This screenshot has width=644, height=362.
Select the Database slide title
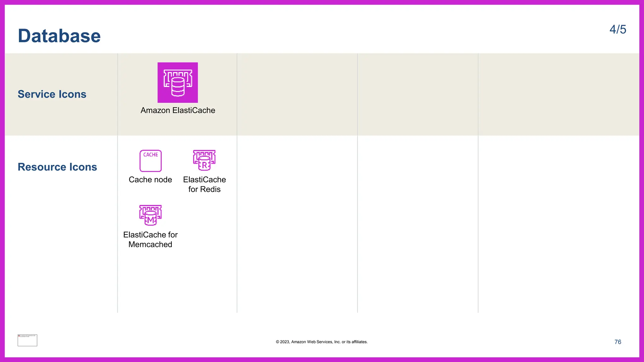coord(59,36)
